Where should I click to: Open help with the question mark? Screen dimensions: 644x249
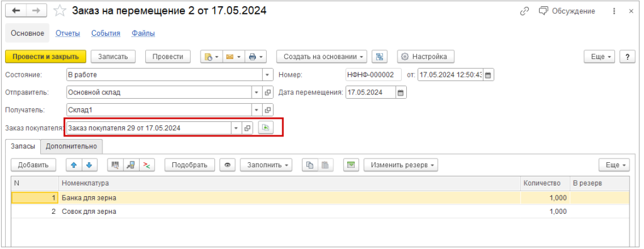pos(627,57)
